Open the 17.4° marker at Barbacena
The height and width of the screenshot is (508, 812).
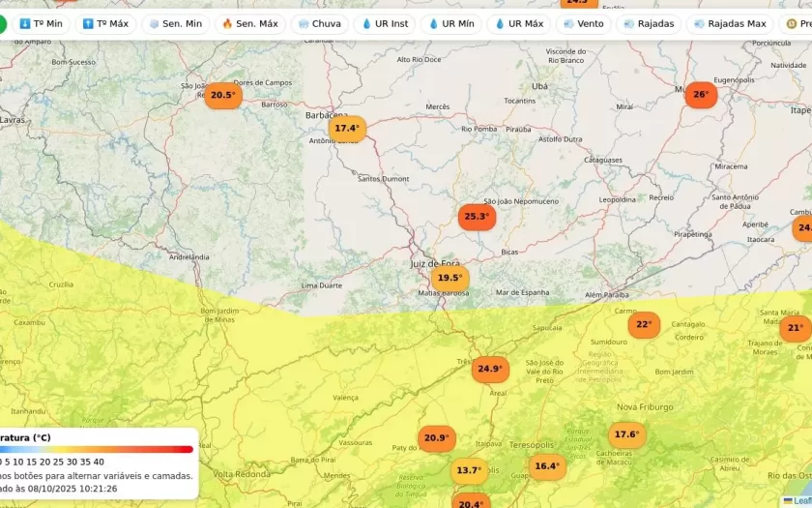coord(347,128)
